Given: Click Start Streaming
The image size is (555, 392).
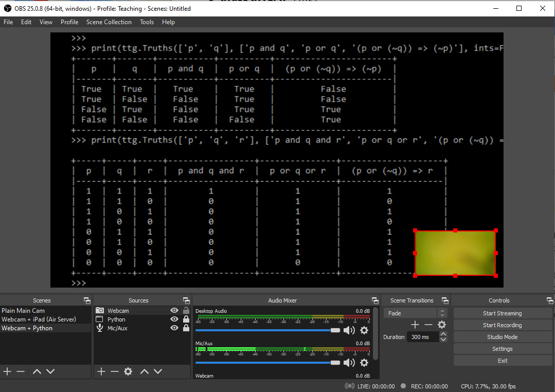Looking at the screenshot, I should (502, 313).
